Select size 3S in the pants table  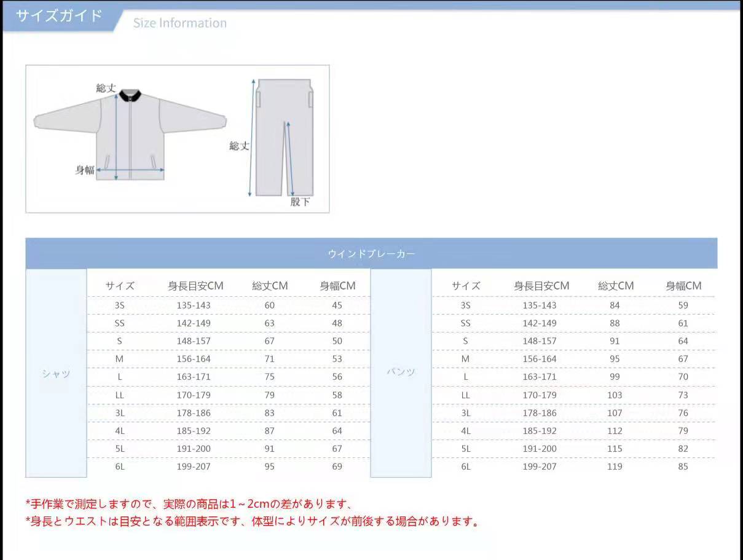[x=466, y=305]
